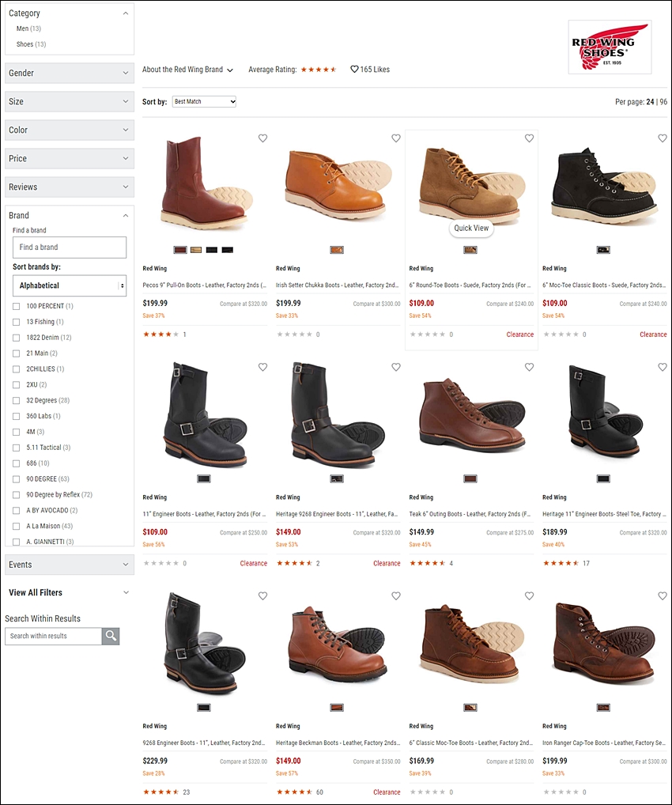The image size is (672, 805).
Task: Check the 5.11 Tactical brand checkbox
Action: point(17,448)
